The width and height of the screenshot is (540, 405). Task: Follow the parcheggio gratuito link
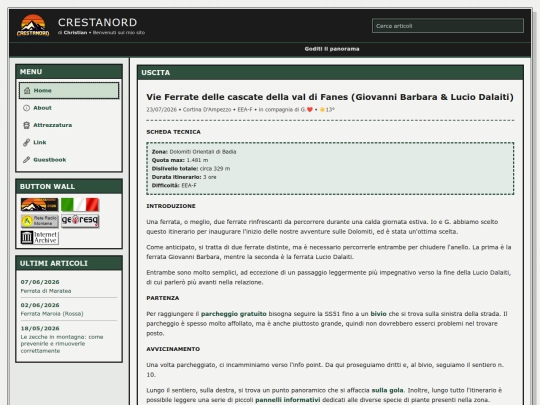pos(233,314)
